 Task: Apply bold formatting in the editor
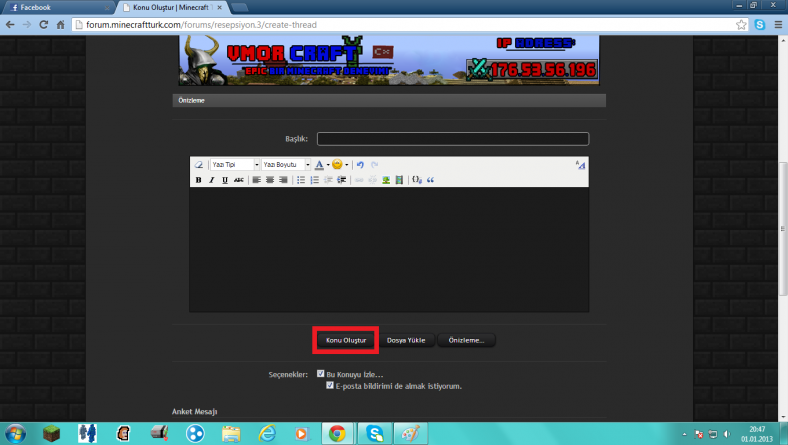coord(199,180)
